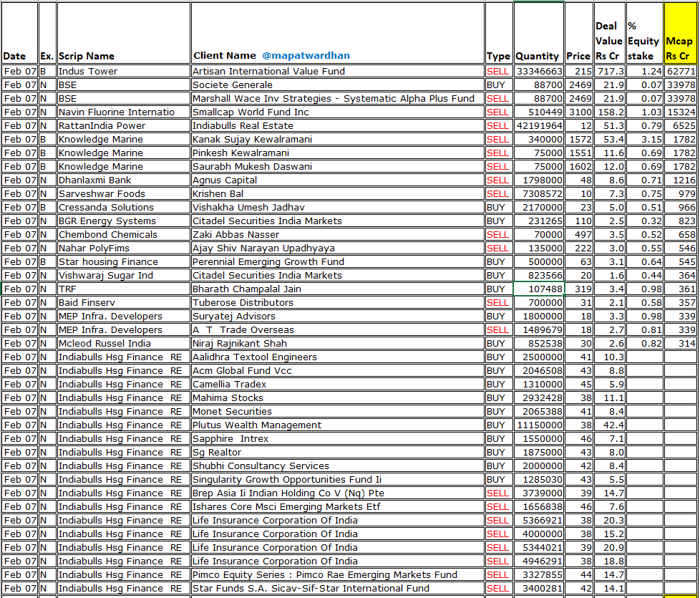Select the 'Sapphire Intrex' client cell

point(338,439)
